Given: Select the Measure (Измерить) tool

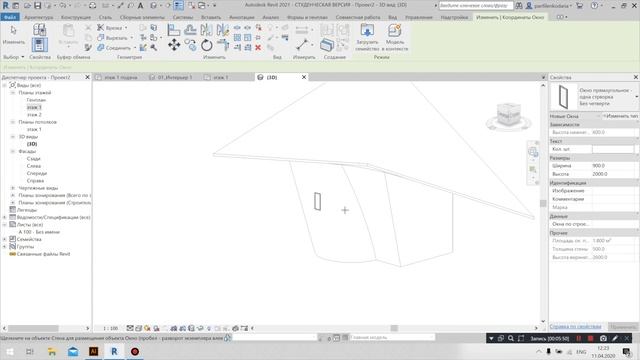Looking at the screenshot, I should point(302,44).
